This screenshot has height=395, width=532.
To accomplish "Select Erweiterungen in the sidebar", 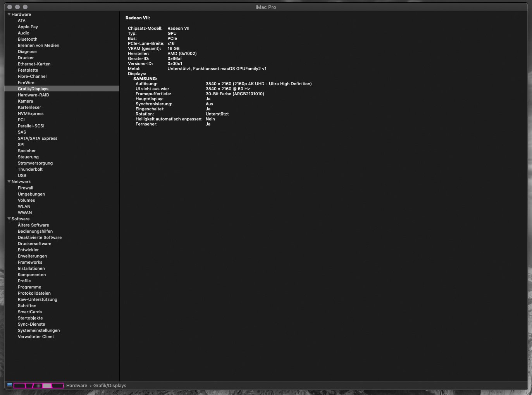I will (x=33, y=256).
